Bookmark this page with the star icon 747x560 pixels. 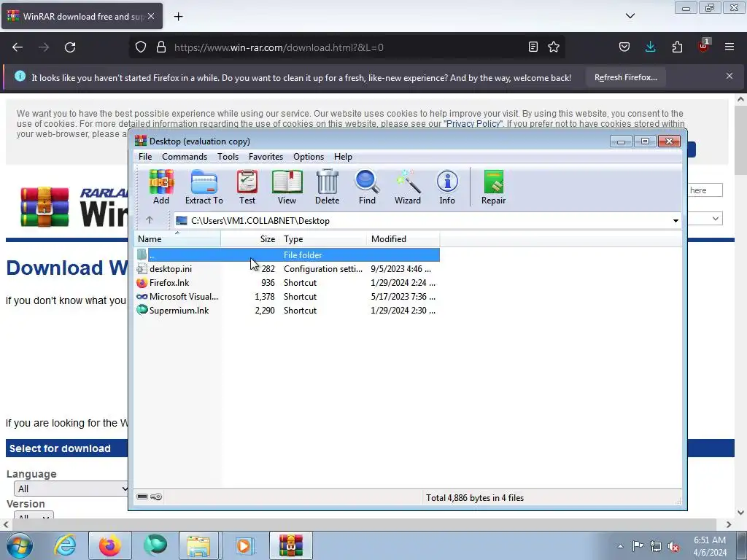(553, 47)
